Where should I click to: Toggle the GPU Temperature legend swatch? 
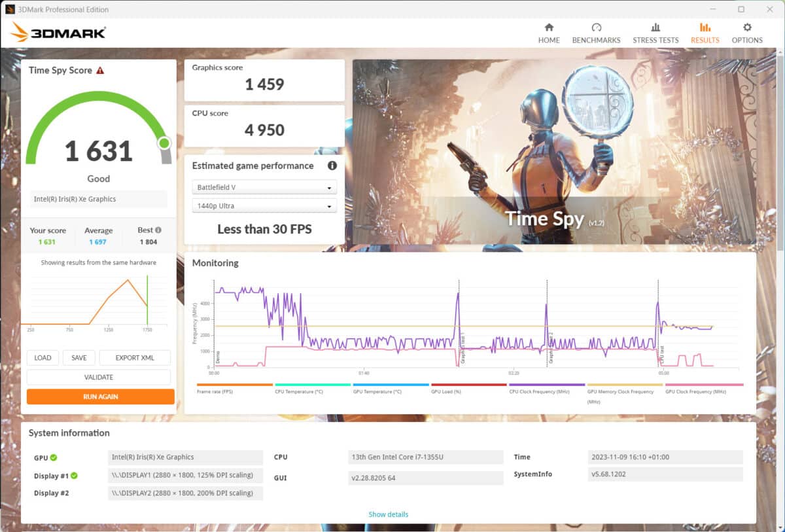pyautogui.click(x=391, y=385)
